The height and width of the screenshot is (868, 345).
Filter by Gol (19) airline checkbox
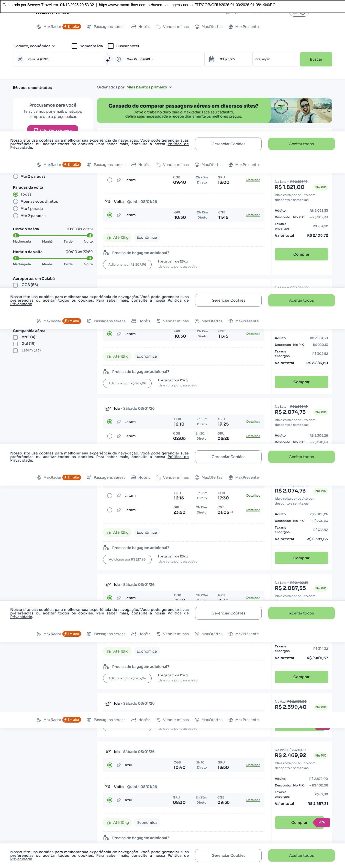click(16, 344)
